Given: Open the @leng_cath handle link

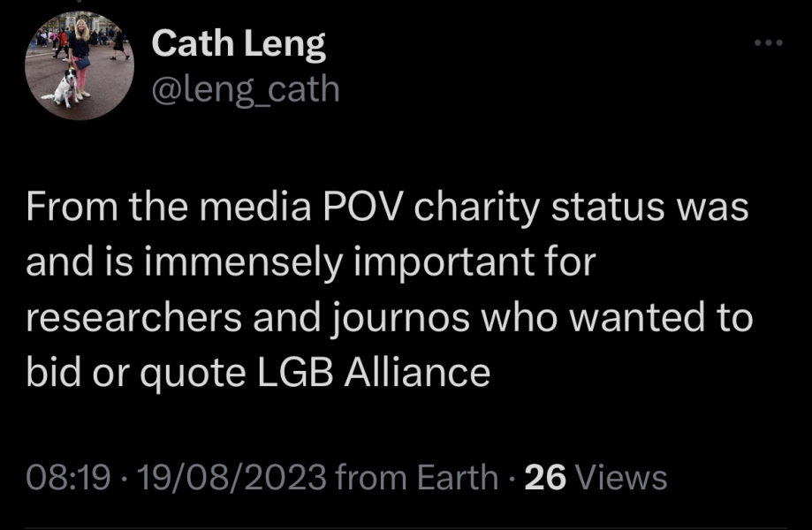Looking at the screenshot, I should click(x=246, y=88).
